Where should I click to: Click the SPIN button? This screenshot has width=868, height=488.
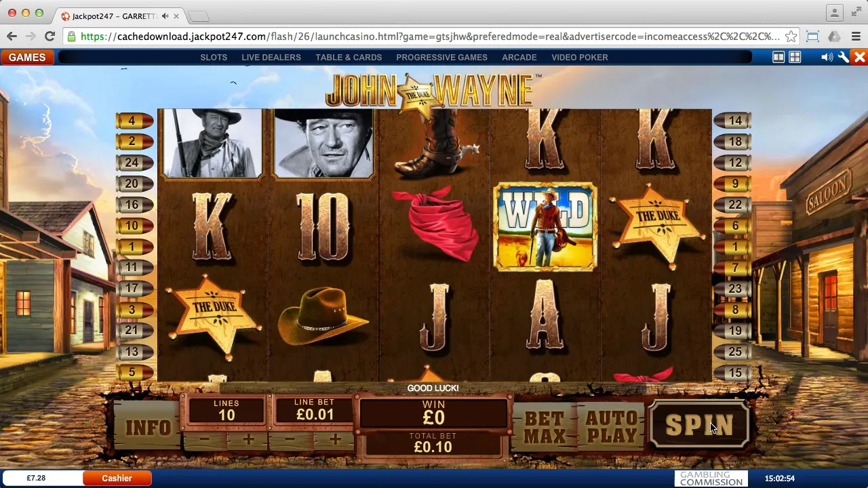coord(699,426)
